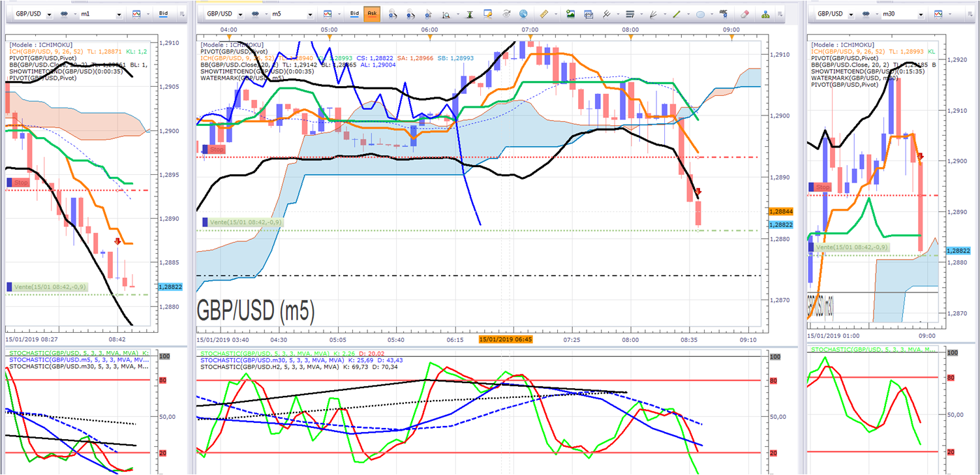Viewport: 980px width, 475px height.
Task: Click the ABC text label tool
Action: [x=724, y=14]
